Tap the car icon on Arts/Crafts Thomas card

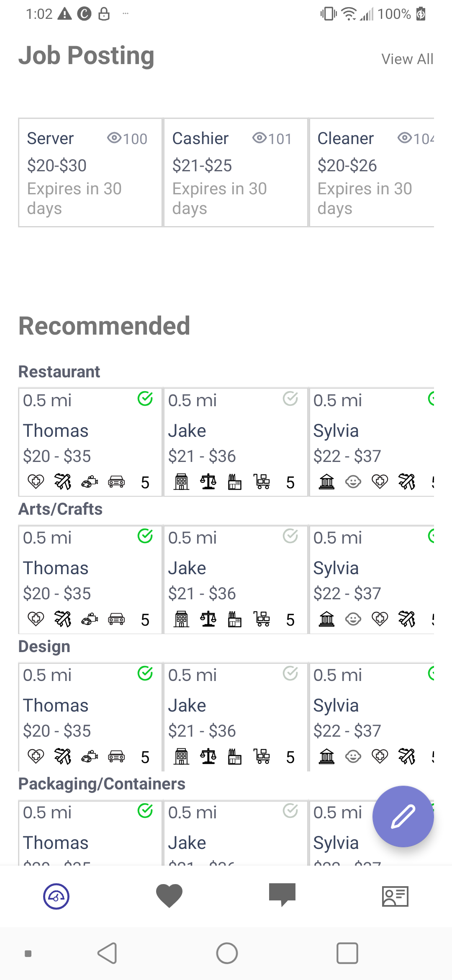click(116, 619)
